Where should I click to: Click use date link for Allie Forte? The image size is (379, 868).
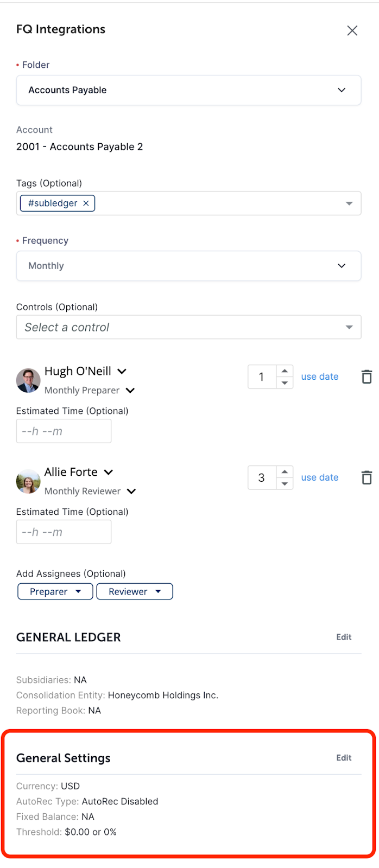click(x=320, y=477)
